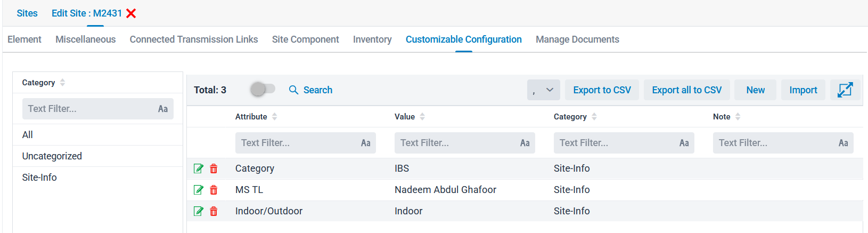Click the Export all to CSV button

(x=686, y=90)
